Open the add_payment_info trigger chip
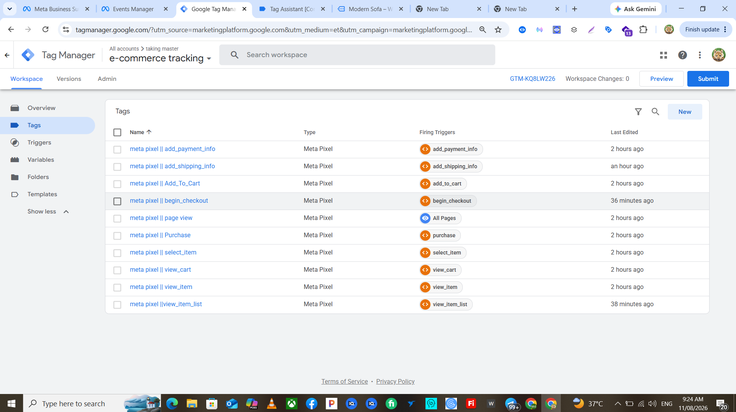Image resolution: width=736 pixels, height=412 pixels. (x=451, y=149)
